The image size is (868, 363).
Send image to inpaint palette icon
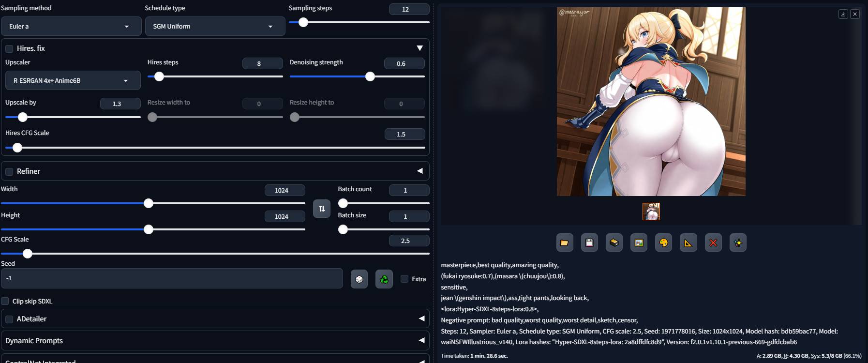pyautogui.click(x=663, y=242)
